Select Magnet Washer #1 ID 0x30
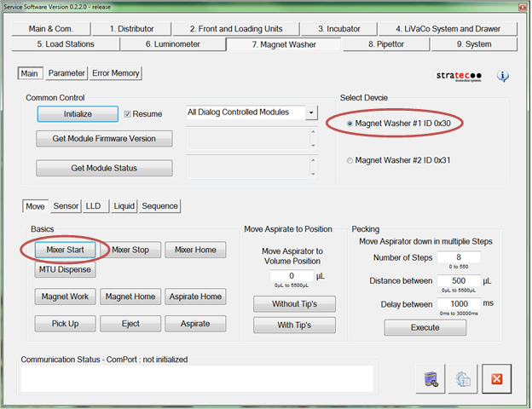 point(350,124)
